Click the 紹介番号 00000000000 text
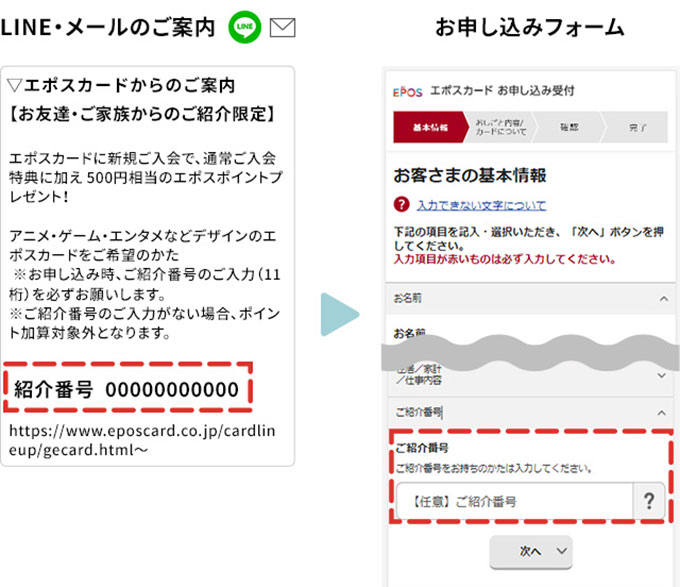 pos(127,389)
